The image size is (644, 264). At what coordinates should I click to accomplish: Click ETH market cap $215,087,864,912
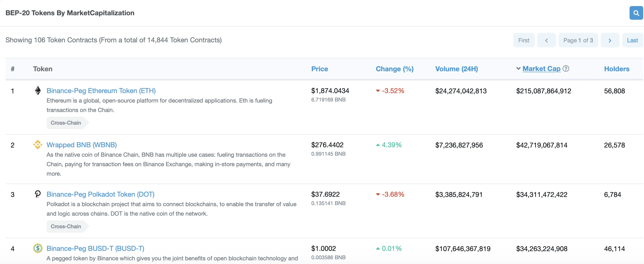click(543, 91)
